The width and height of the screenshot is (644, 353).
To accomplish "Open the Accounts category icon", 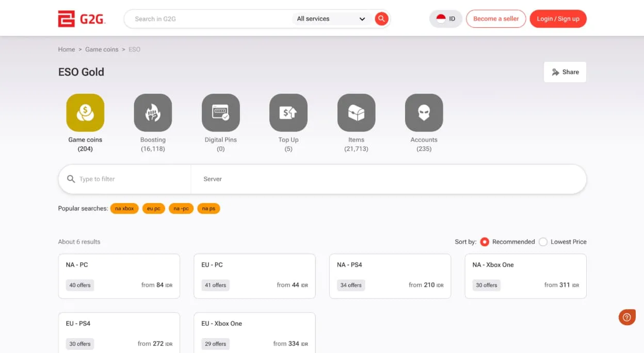I will [x=424, y=113].
